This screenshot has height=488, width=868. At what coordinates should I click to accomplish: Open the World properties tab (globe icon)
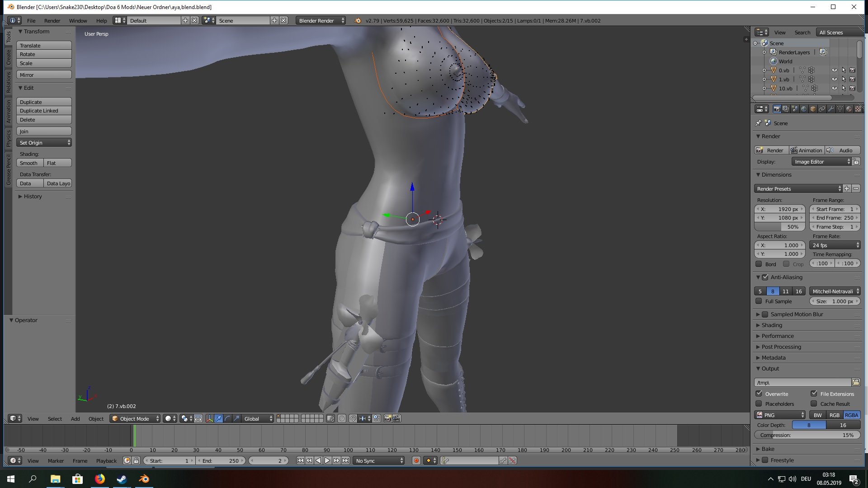pos(804,109)
